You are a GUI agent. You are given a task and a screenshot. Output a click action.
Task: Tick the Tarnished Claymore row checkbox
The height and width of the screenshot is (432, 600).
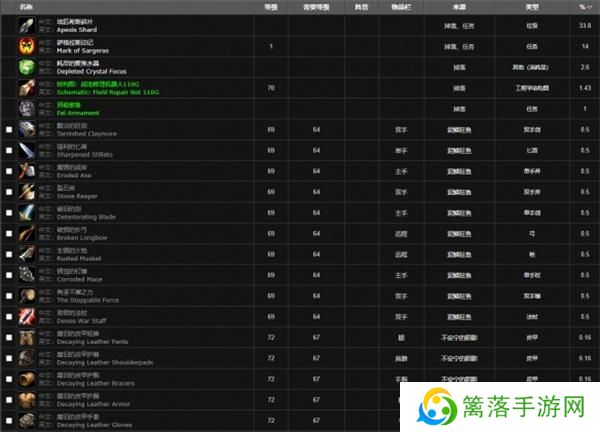tap(9, 130)
